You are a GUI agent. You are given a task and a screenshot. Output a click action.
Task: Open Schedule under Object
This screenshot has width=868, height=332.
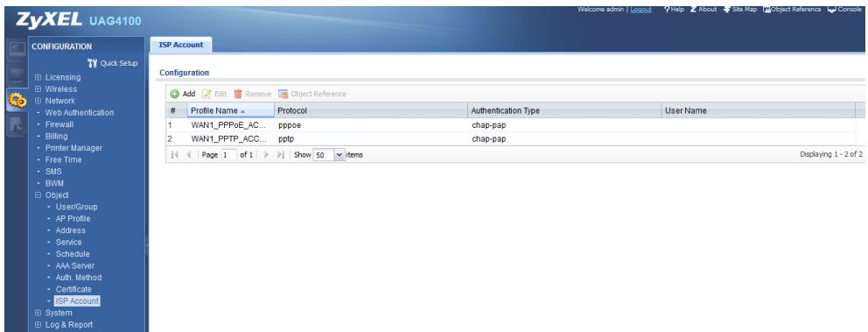click(72, 254)
